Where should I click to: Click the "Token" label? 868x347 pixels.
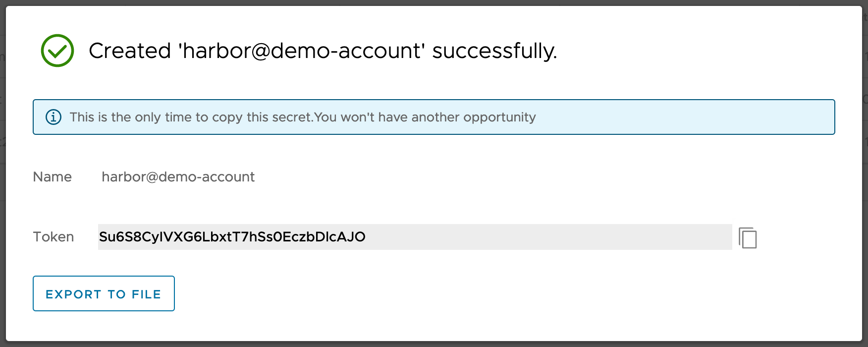[x=53, y=237]
